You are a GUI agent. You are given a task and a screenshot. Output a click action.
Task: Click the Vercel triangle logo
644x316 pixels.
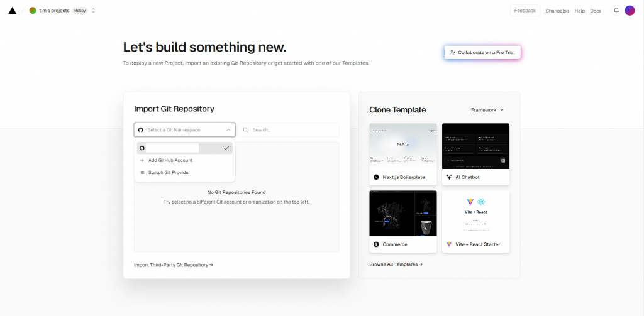(x=13, y=11)
